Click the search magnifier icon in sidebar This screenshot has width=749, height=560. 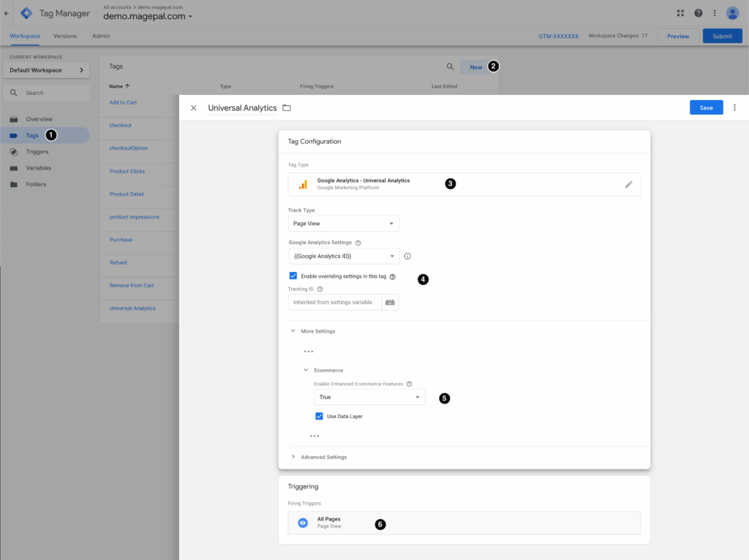coord(14,93)
